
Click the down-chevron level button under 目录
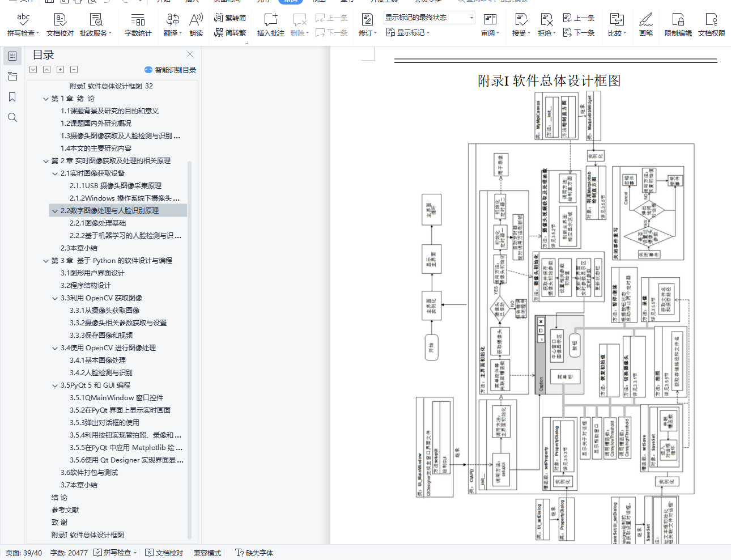33,69
